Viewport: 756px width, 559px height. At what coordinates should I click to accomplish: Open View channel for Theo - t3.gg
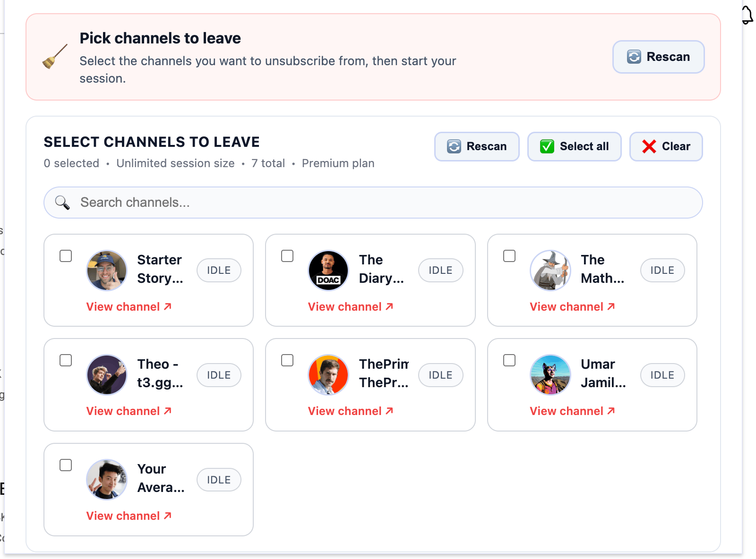(x=129, y=411)
